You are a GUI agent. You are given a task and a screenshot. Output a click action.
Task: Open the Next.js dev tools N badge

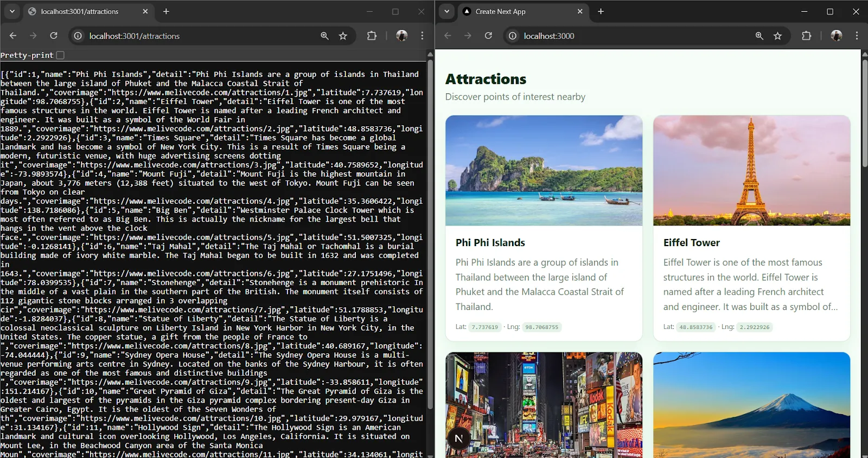point(458,438)
